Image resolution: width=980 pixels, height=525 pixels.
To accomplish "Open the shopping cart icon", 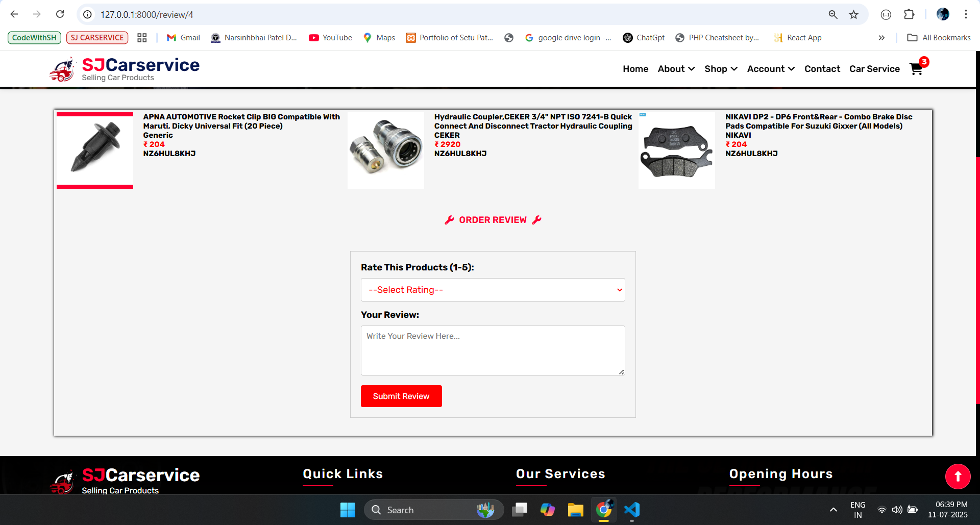I will click(x=917, y=69).
